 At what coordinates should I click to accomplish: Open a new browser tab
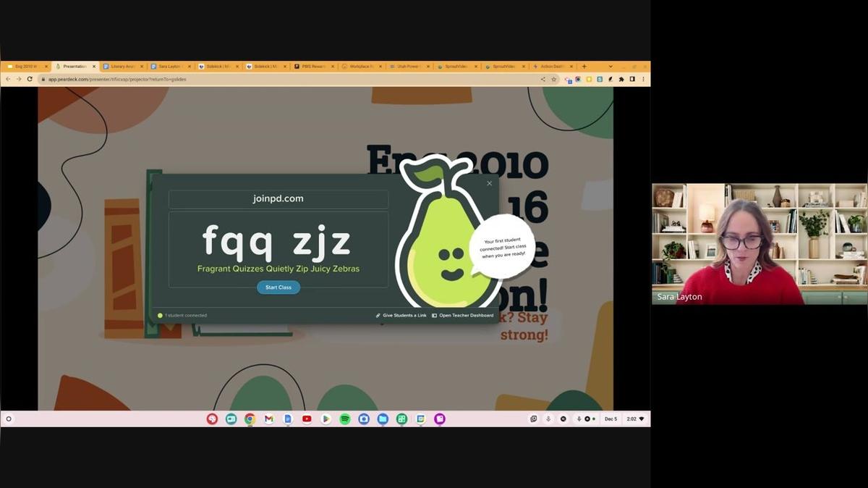pyautogui.click(x=584, y=67)
